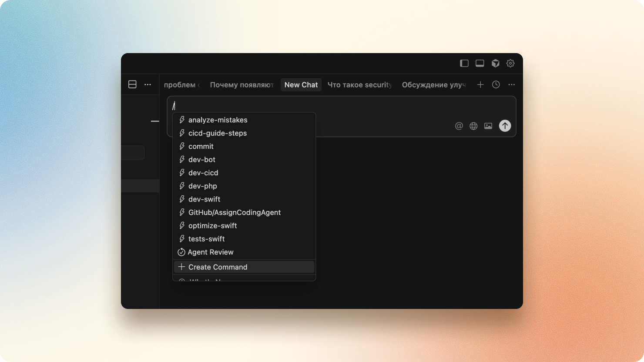Viewport: 644px width, 362px height.
Task: Click the clock history icon near tabs
Action: tap(496, 84)
